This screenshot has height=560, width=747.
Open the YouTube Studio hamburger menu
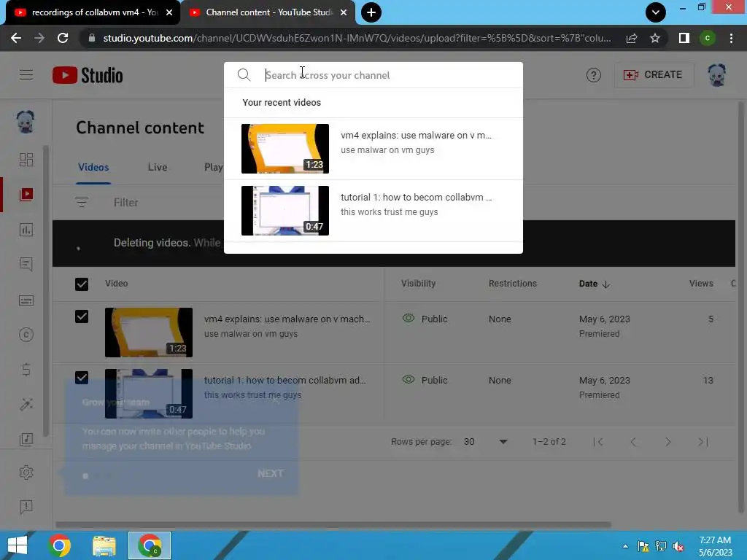26,75
